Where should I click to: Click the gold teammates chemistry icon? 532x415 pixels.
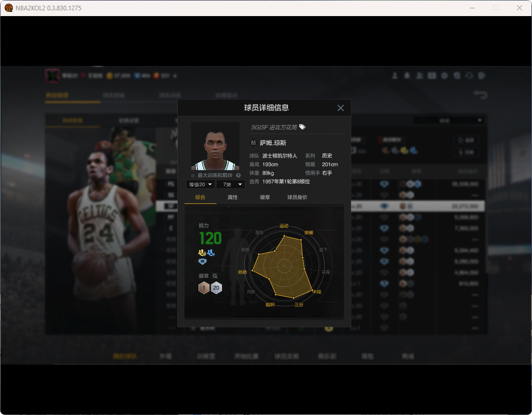[202, 253]
